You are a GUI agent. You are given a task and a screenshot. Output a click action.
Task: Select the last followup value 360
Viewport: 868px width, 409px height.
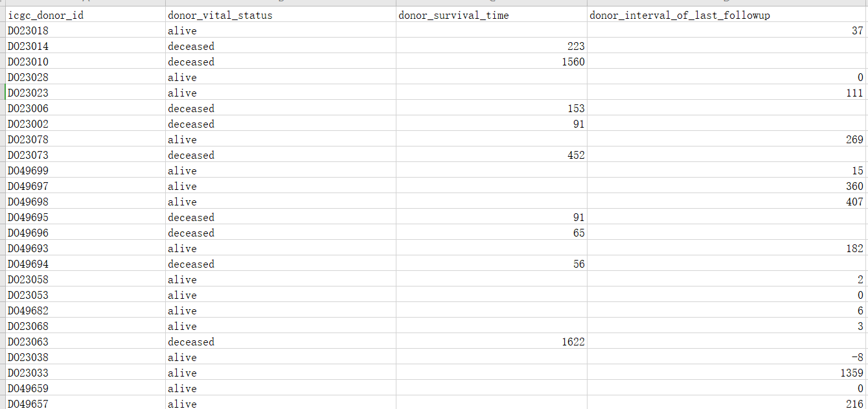pyautogui.click(x=727, y=186)
